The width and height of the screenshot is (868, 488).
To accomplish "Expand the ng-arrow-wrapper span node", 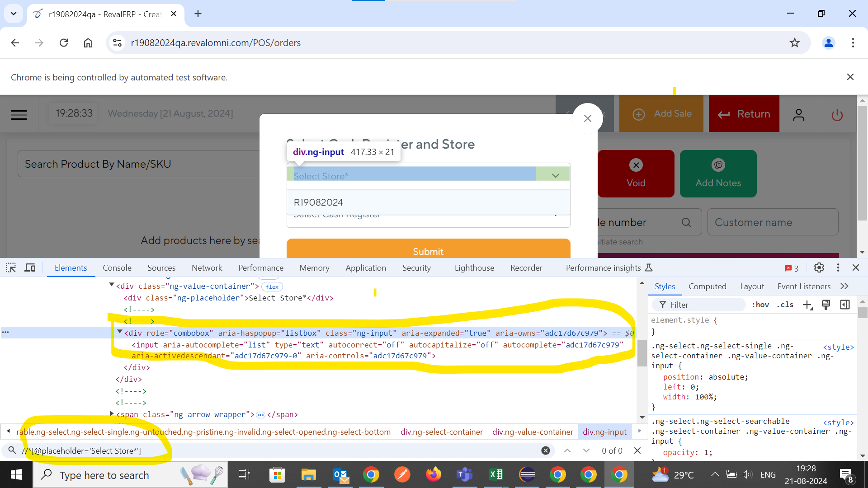I will tap(112, 414).
